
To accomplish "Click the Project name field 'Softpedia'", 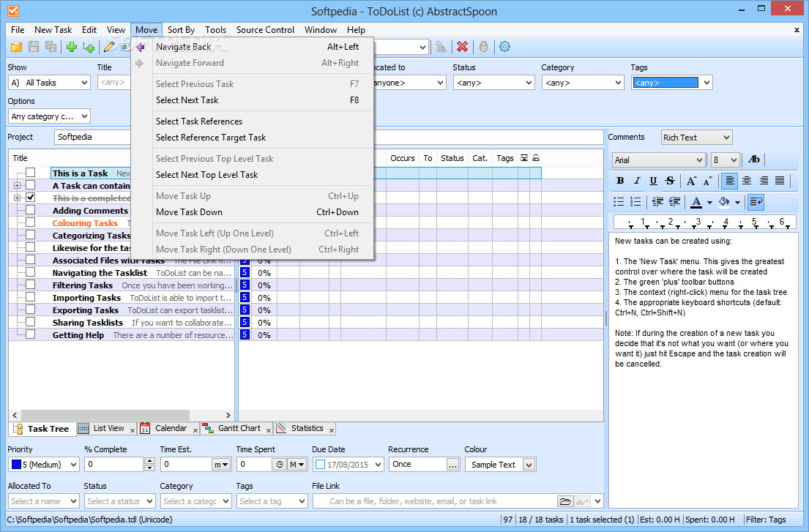I will coord(329,137).
